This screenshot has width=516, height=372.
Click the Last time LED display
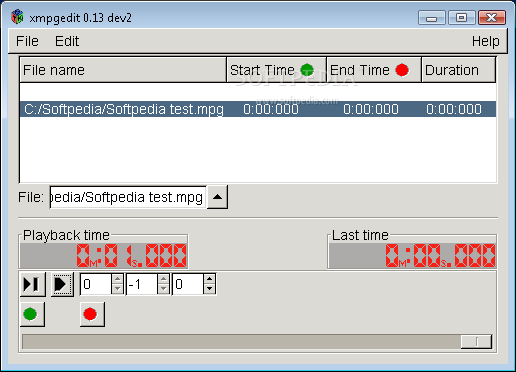click(412, 256)
